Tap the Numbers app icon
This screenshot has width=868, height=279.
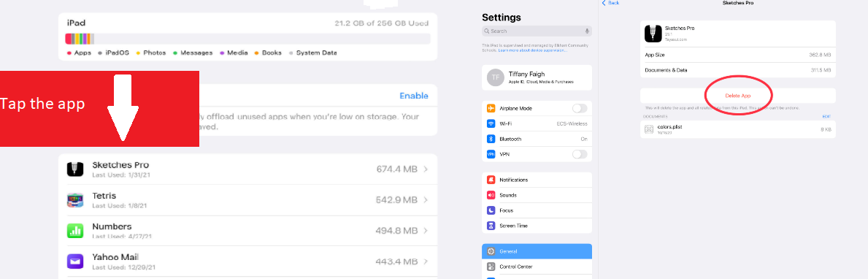(x=75, y=230)
